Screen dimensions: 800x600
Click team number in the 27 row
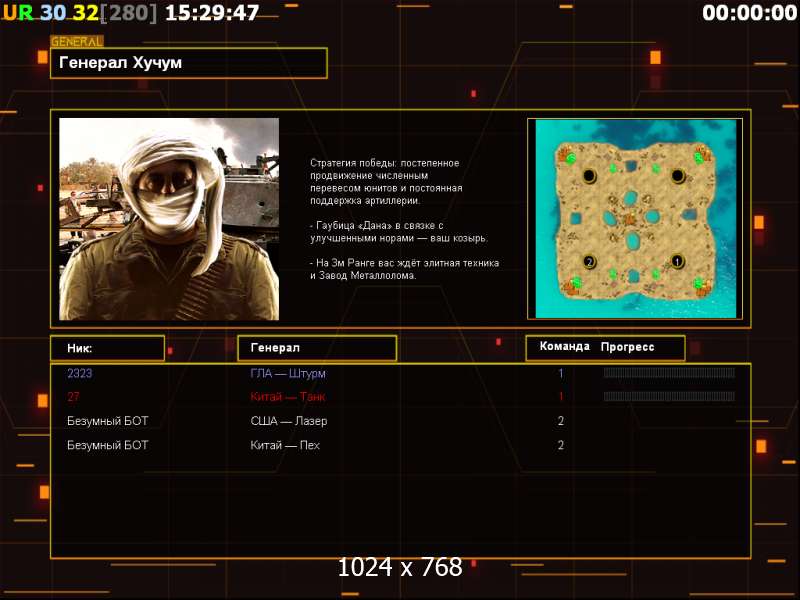pos(561,396)
